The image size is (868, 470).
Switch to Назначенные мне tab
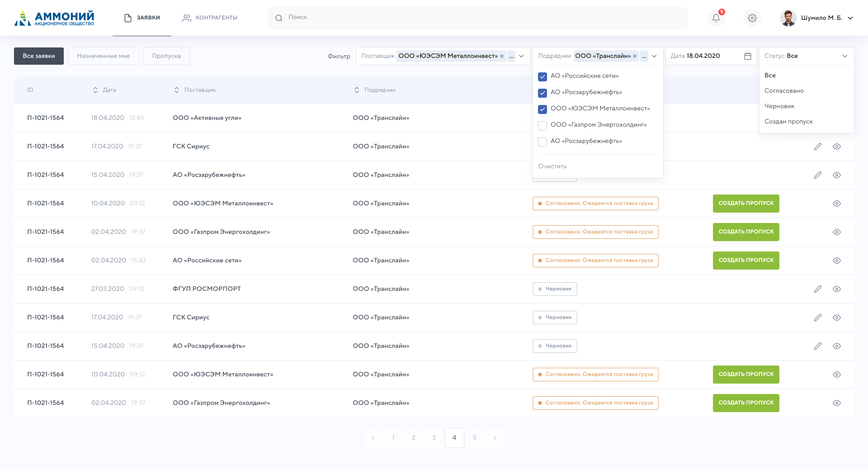(x=104, y=56)
